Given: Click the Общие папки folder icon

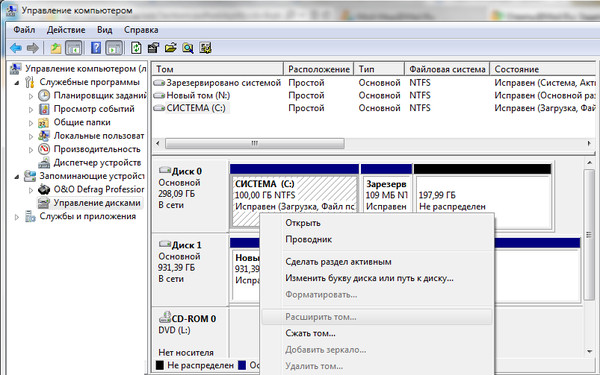Looking at the screenshot, I should pyautogui.click(x=44, y=122).
